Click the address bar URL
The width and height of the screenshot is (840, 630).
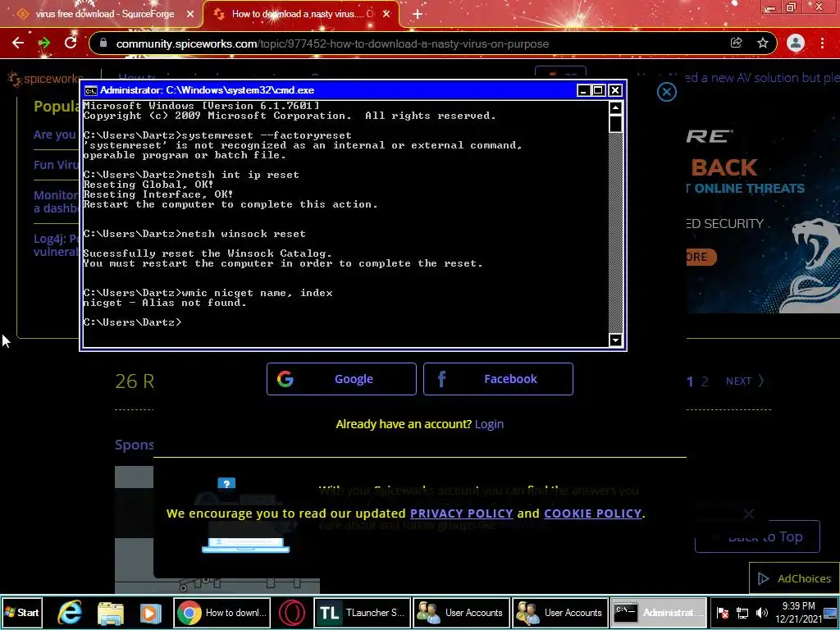coord(332,44)
